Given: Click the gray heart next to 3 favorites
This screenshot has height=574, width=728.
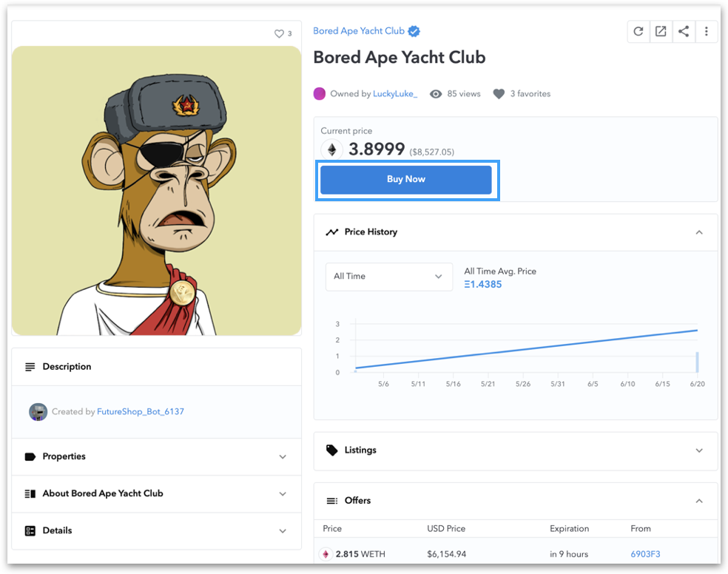Looking at the screenshot, I should (x=499, y=94).
